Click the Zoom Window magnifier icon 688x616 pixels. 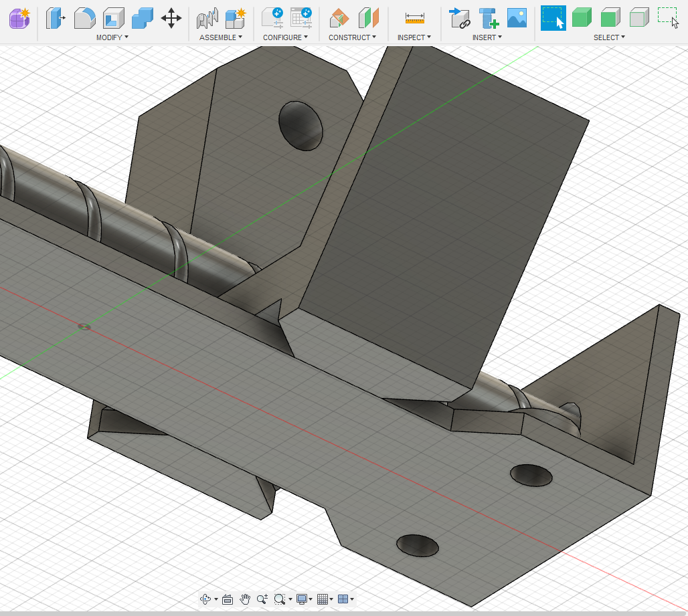pos(280,599)
